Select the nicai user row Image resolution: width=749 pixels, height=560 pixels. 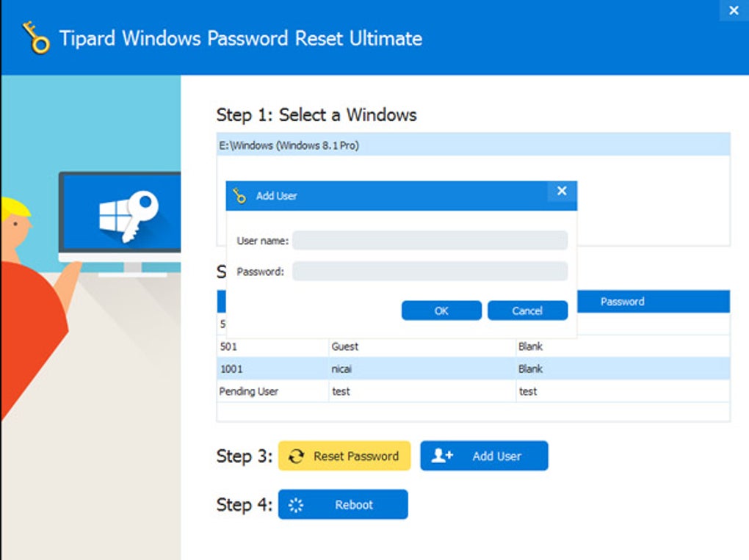pos(473,369)
